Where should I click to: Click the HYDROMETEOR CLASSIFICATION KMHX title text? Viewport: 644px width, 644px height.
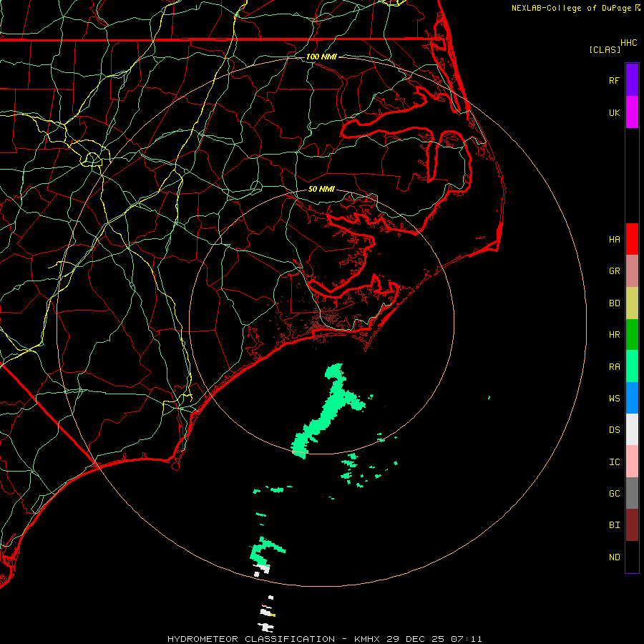pos(324,639)
